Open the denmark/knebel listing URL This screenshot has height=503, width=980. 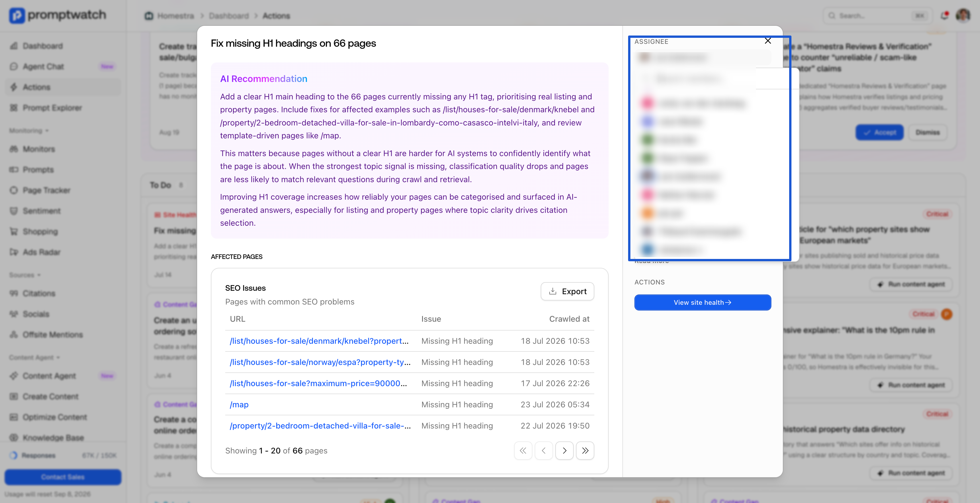(x=319, y=341)
